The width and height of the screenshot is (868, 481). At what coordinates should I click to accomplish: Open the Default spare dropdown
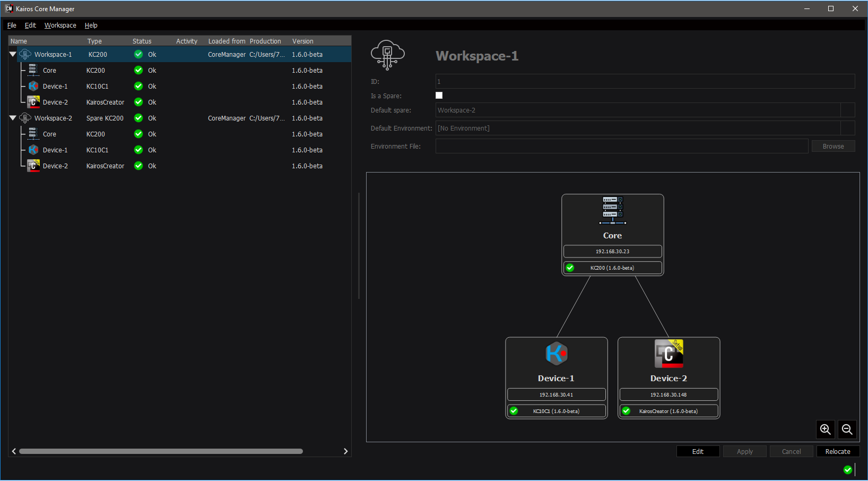click(x=847, y=110)
